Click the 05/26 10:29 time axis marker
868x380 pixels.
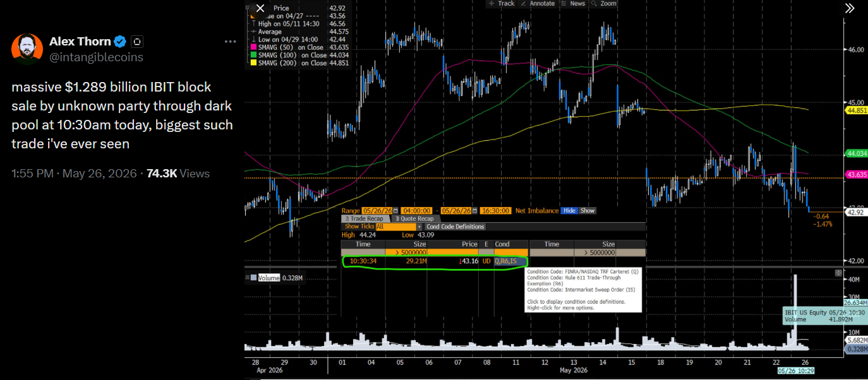[795, 370]
